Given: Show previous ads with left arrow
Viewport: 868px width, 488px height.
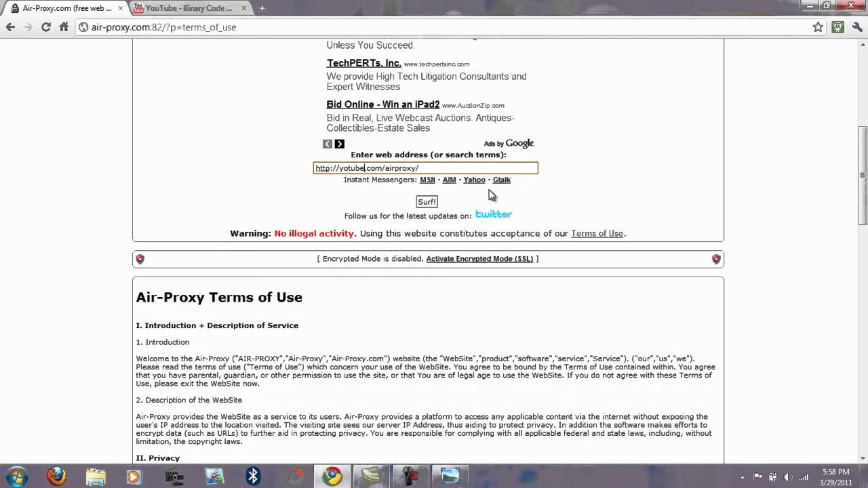Looking at the screenshot, I should pos(328,144).
